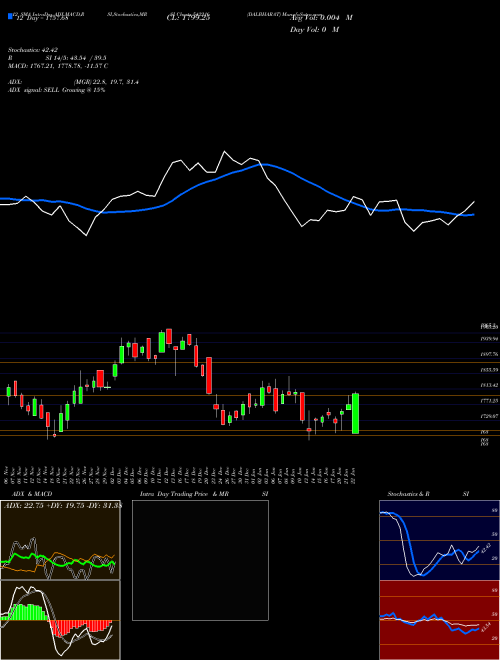
Task: Click the 1855.59 price axis label
Action: [489, 370]
